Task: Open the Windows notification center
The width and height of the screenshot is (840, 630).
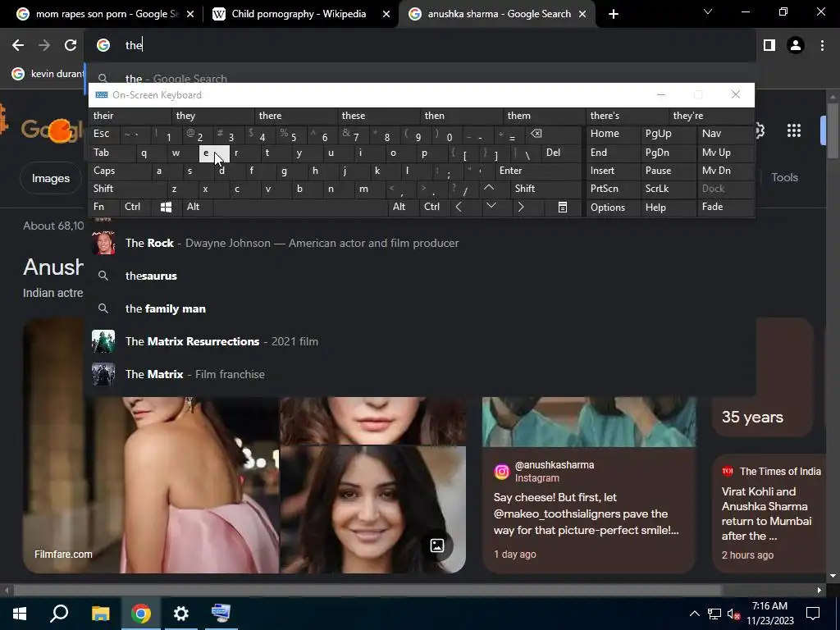Action: [x=813, y=614]
